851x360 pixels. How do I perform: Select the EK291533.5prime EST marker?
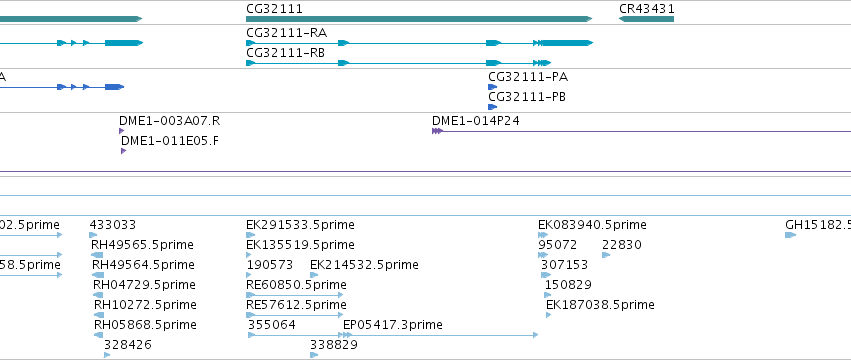coord(250,235)
